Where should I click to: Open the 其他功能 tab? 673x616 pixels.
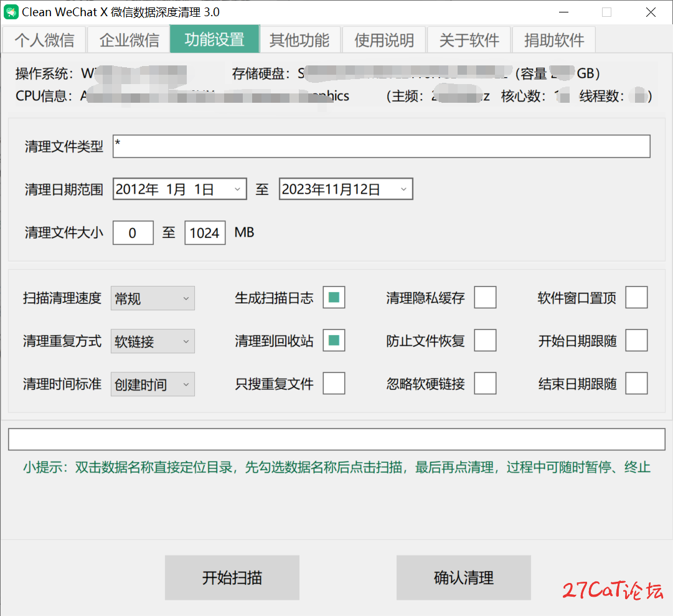coord(299,40)
